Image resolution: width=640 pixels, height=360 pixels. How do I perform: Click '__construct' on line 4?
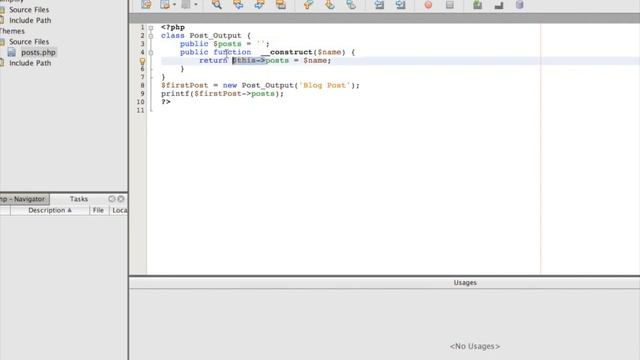pos(286,52)
